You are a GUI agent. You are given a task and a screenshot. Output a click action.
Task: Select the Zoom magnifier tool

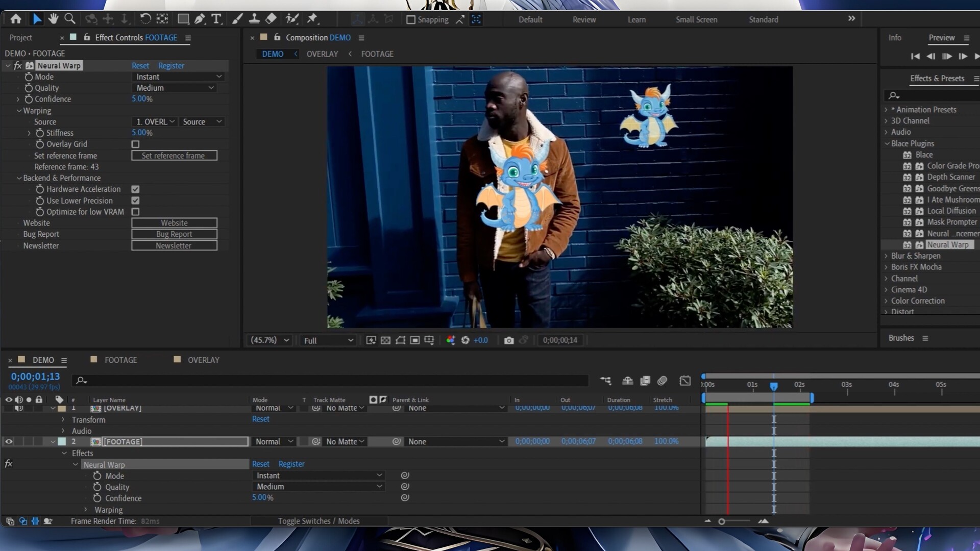tap(70, 19)
